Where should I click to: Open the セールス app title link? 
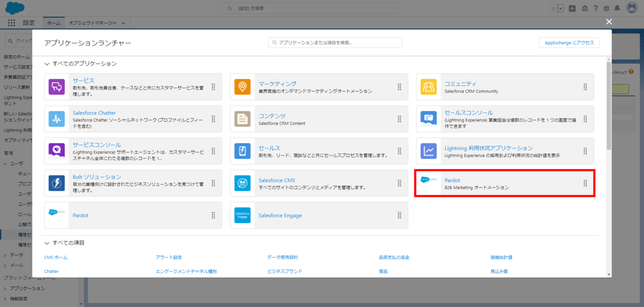point(269,148)
